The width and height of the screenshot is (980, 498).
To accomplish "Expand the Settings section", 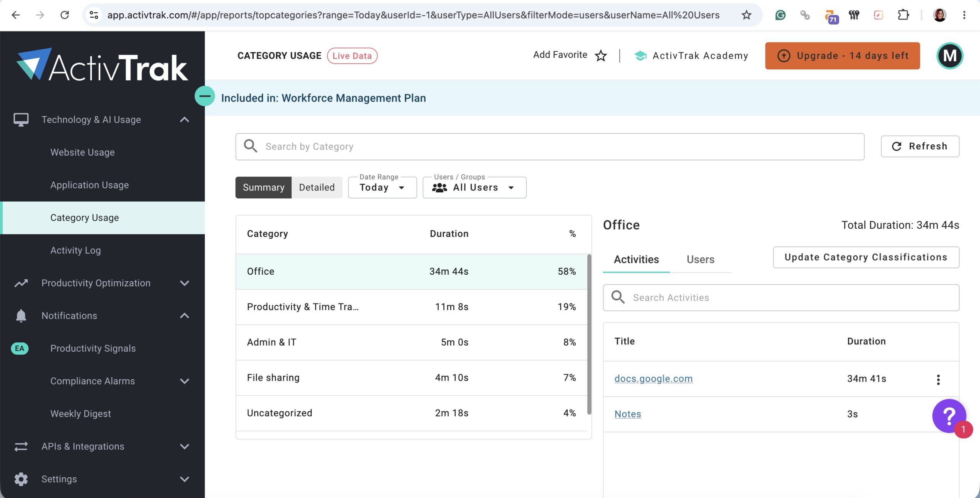I will pos(185,479).
